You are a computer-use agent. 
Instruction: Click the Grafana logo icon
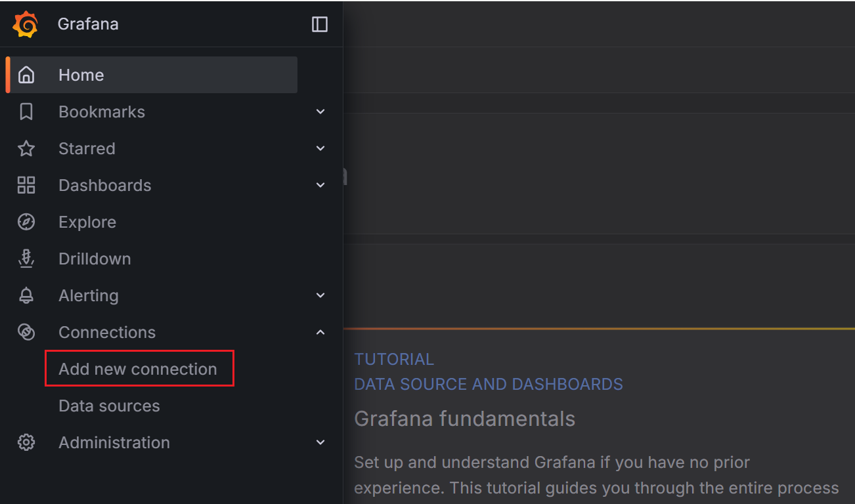[x=26, y=24]
